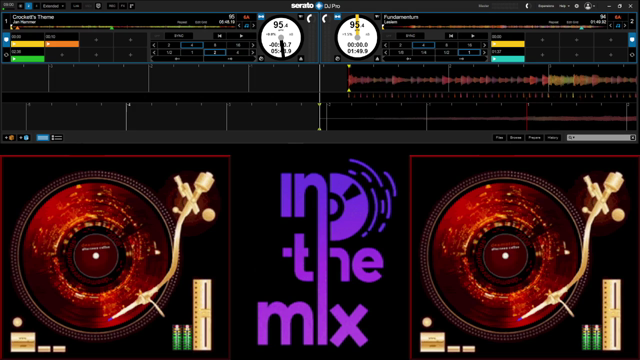
Task: Play the deck 2 track
Action: pos(473,36)
